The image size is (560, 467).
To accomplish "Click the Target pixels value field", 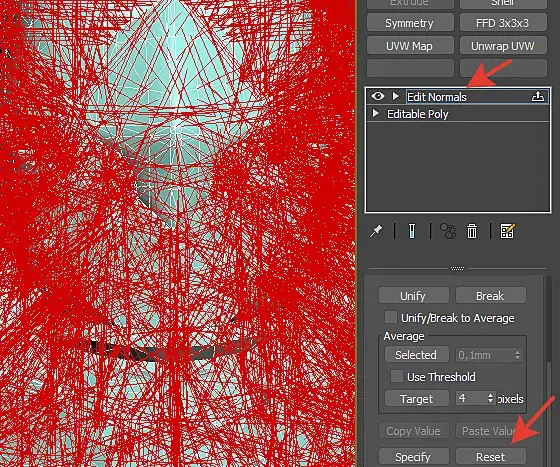I will tap(471, 398).
